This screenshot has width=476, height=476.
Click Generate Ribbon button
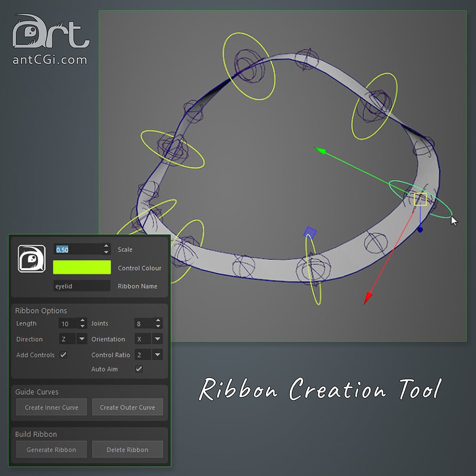click(51, 449)
